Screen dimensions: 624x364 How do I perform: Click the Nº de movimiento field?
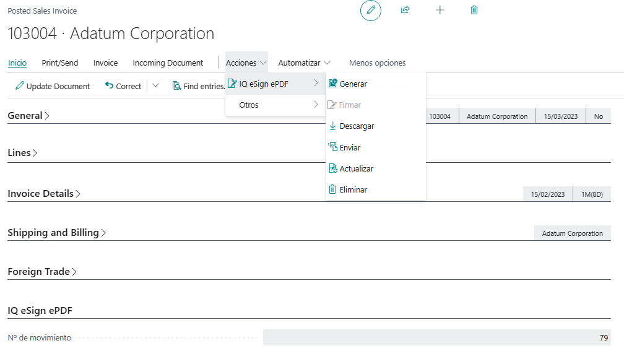click(x=436, y=338)
